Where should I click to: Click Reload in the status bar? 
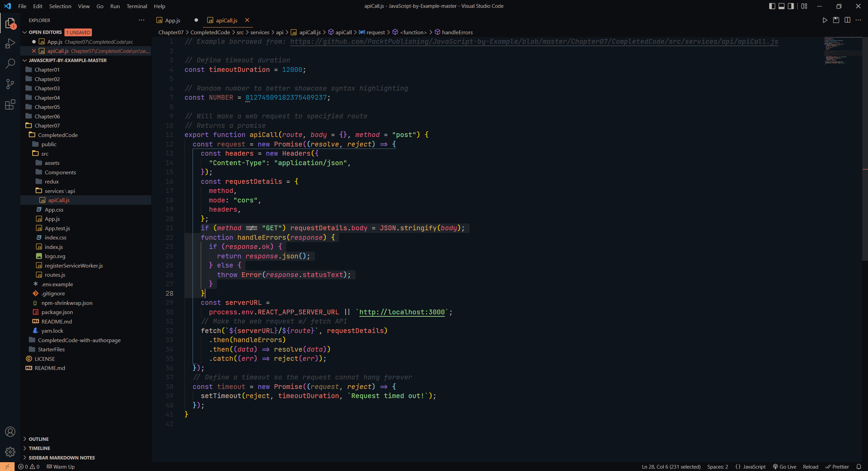point(810,467)
